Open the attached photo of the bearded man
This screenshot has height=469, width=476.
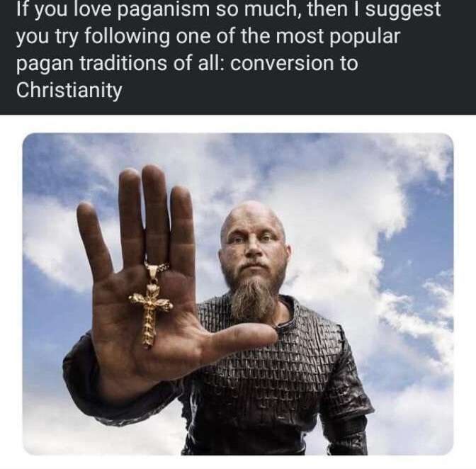238,294
